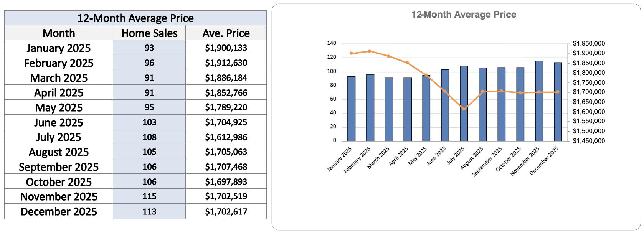
Task: Click the table title "12-Month Average Price"
Action: 135,18
